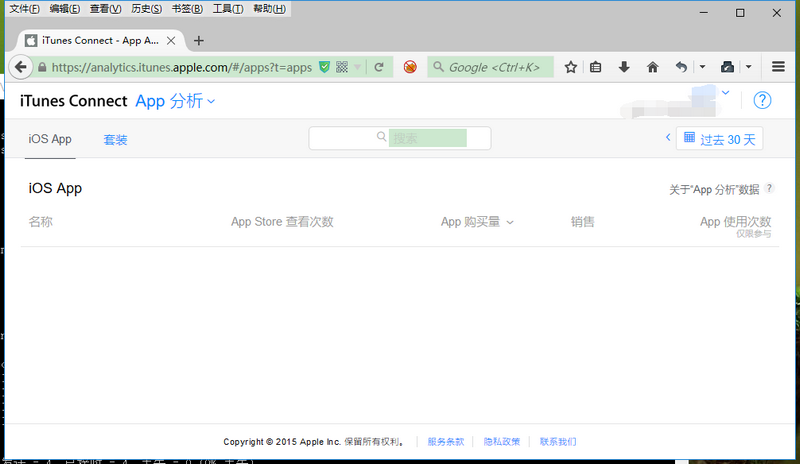Open the 服务条款 footer link
Viewport: 800px width, 464px height.
click(446, 442)
